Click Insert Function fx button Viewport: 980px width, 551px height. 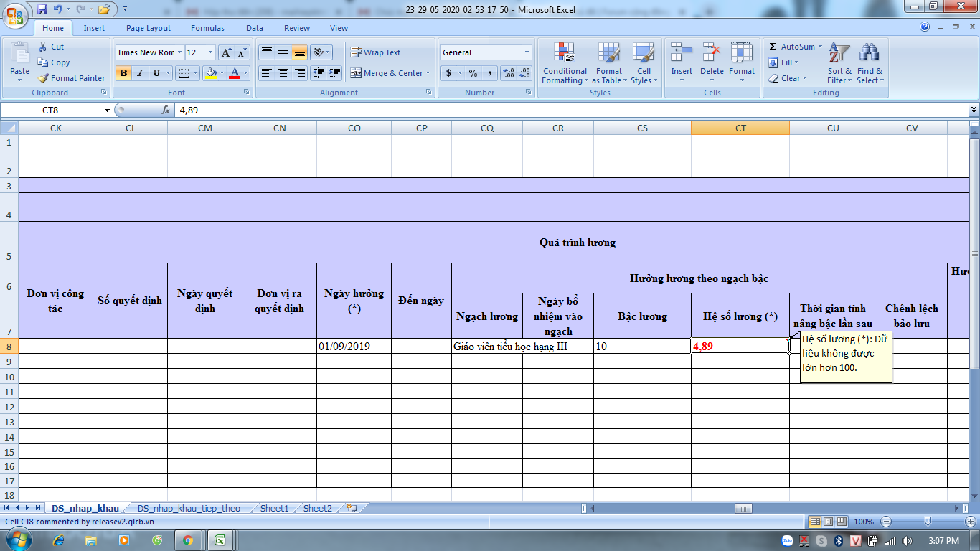(166, 110)
